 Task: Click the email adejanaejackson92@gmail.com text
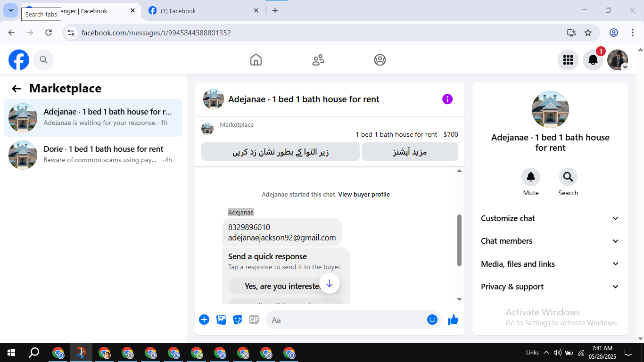coord(282,238)
